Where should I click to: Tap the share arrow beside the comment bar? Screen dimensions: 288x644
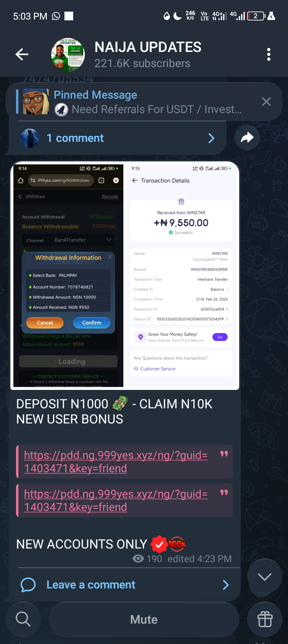(x=247, y=138)
